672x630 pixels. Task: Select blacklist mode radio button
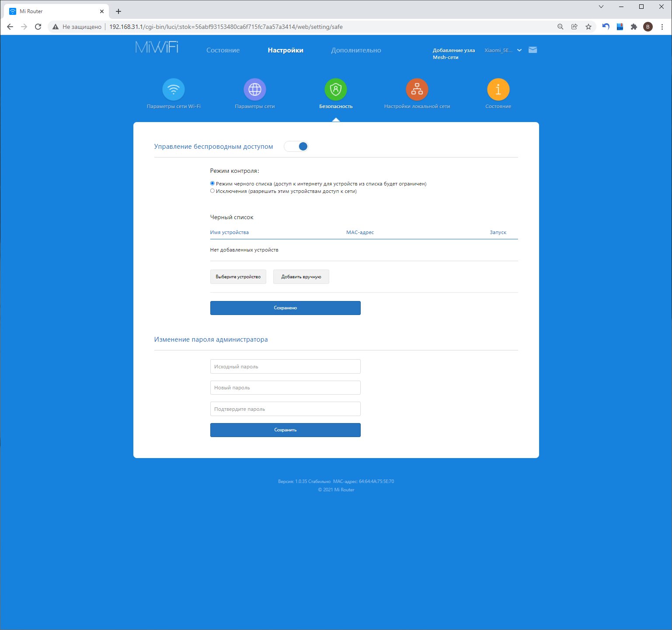[212, 184]
